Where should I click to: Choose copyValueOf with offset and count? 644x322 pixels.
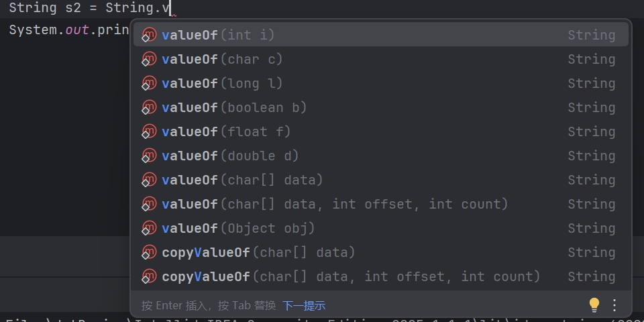(381, 276)
